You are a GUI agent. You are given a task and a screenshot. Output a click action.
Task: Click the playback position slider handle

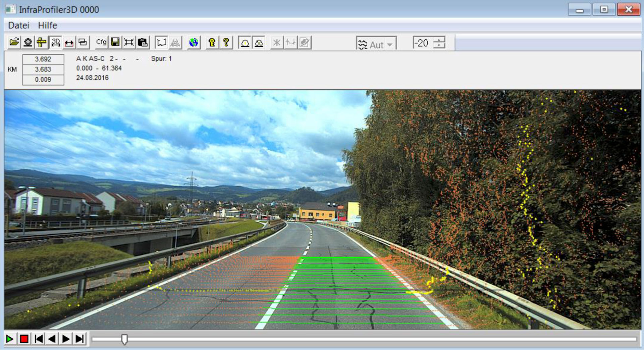[124, 339]
